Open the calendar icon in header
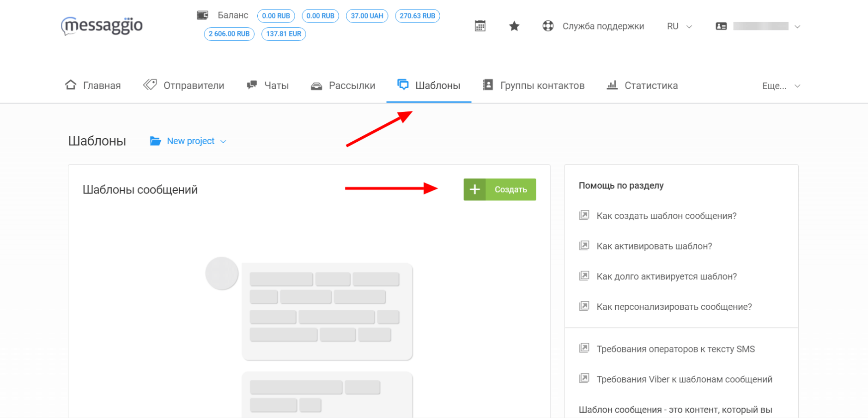The height and width of the screenshot is (418, 868). 480,26
